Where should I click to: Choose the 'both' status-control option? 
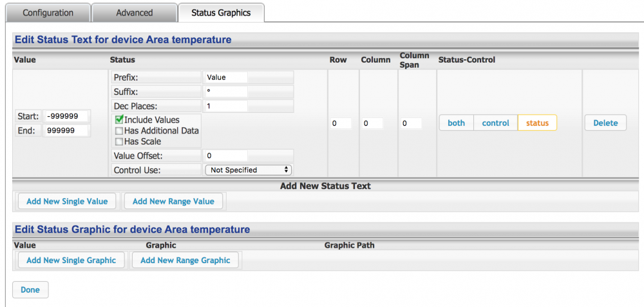pyautogui.click(x=456, y=123)
